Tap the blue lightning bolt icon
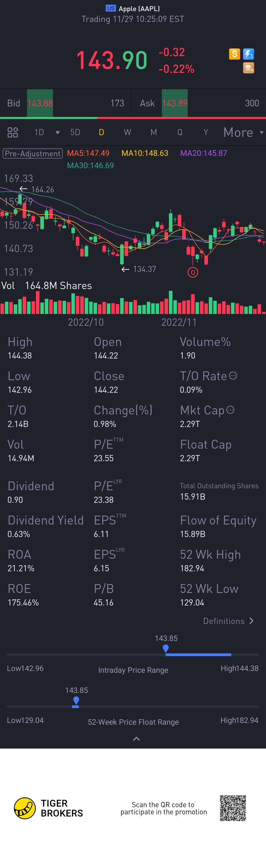Screen dimensions: 266x868 coord(249,54)
